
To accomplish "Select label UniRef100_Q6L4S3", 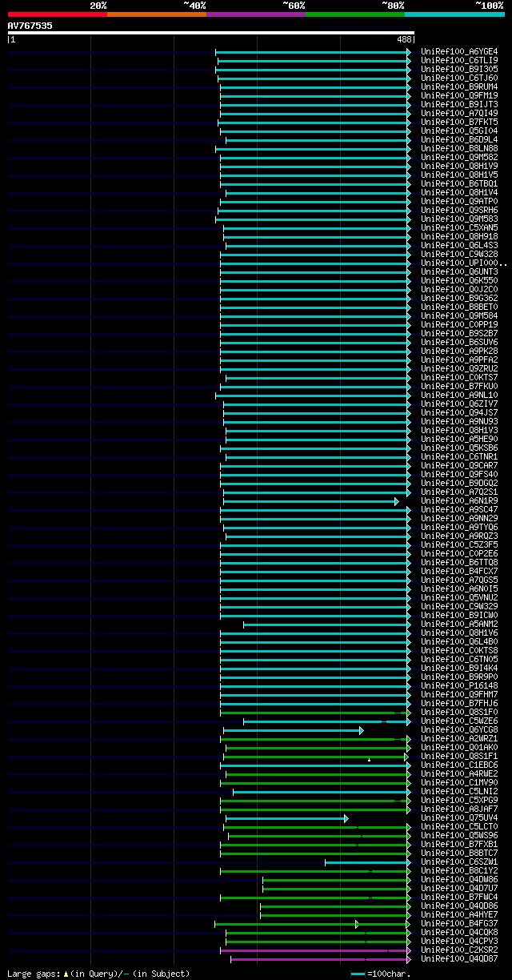I will click(x=459, y=245).
